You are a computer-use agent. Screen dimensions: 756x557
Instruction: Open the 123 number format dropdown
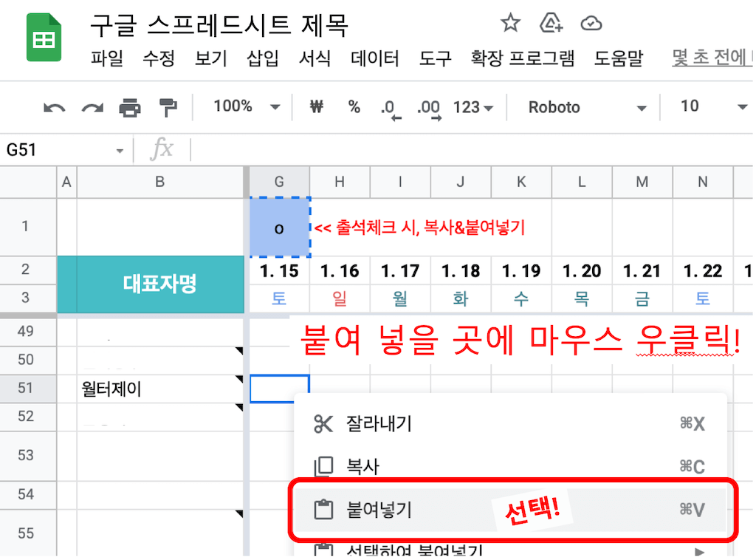(x=472, y=106)
